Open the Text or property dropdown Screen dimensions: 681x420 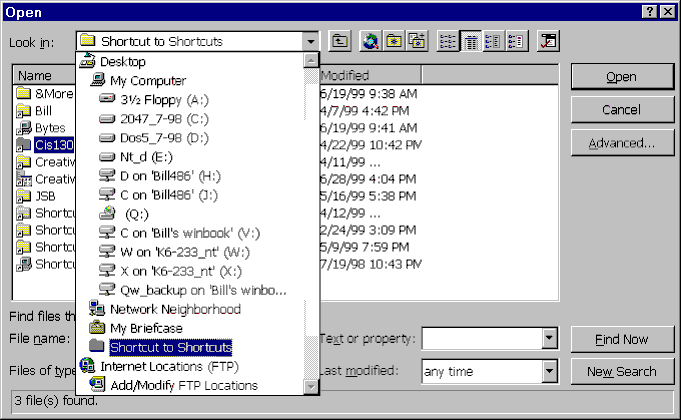coord(548,339)
